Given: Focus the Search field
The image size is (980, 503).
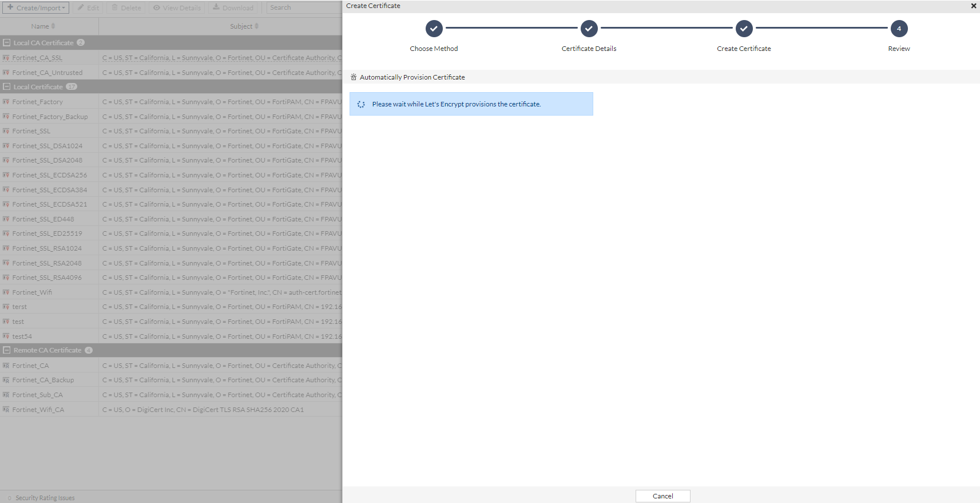Looking at the screenshot, I should [304, 8].
